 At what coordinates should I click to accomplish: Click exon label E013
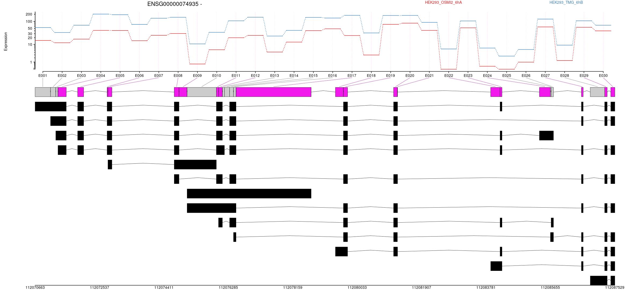tap(275, 76)
